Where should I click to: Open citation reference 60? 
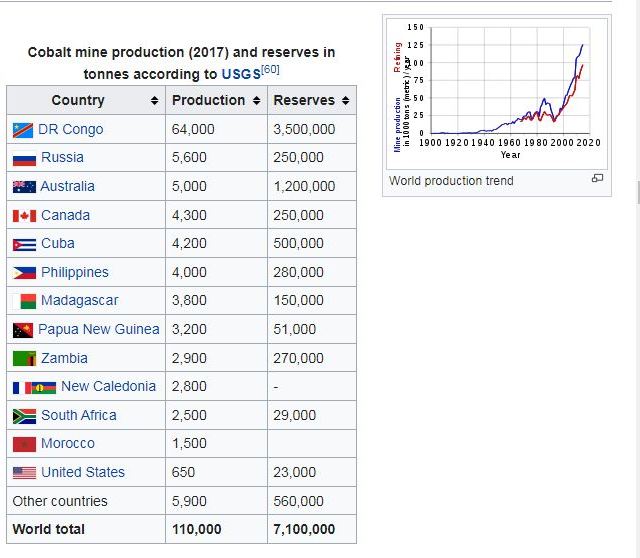pyautogui.click(x=273, y=69)
